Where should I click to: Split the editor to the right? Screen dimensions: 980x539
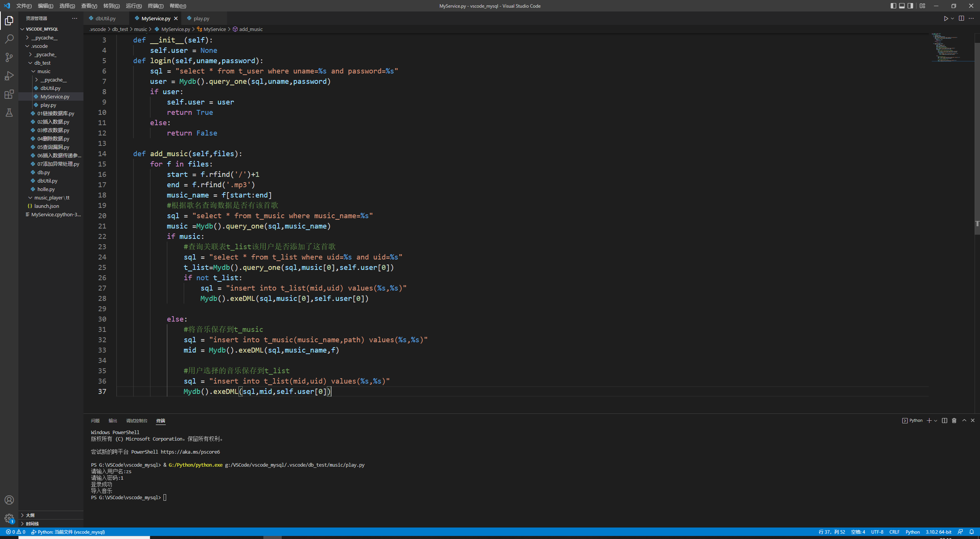coord(961,18)
